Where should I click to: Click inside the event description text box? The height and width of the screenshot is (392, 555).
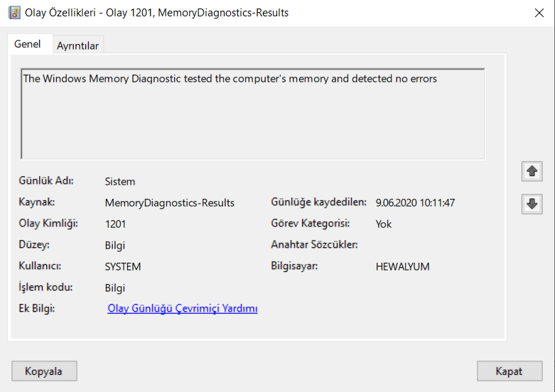pos(252,114)
